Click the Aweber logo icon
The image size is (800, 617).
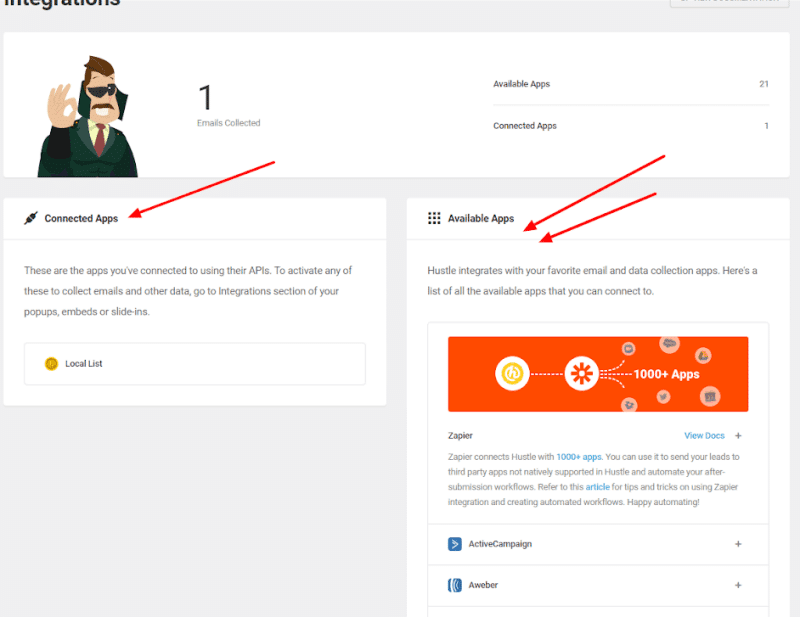pyautogui.click(x=455, y=585)
